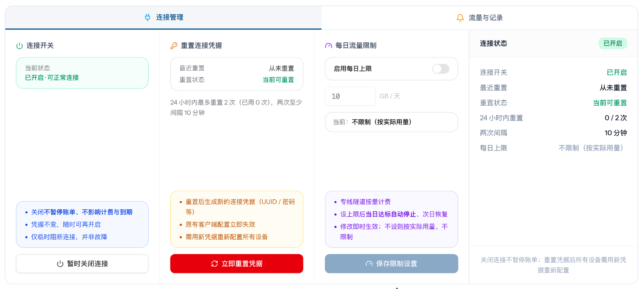Click the 仅临时阻断连接,并非故障 bullet
The height and width of the screenshot is (289, 644).
[69, 237]
